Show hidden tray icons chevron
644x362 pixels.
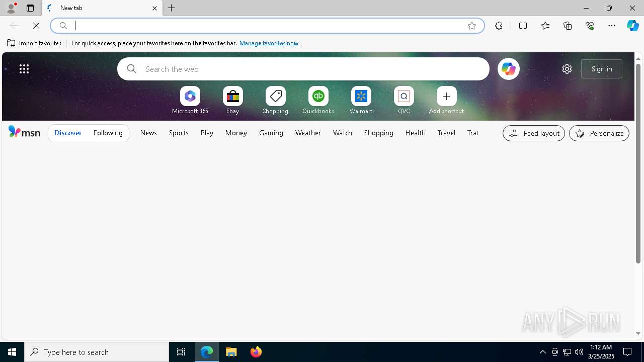point(543,352)
